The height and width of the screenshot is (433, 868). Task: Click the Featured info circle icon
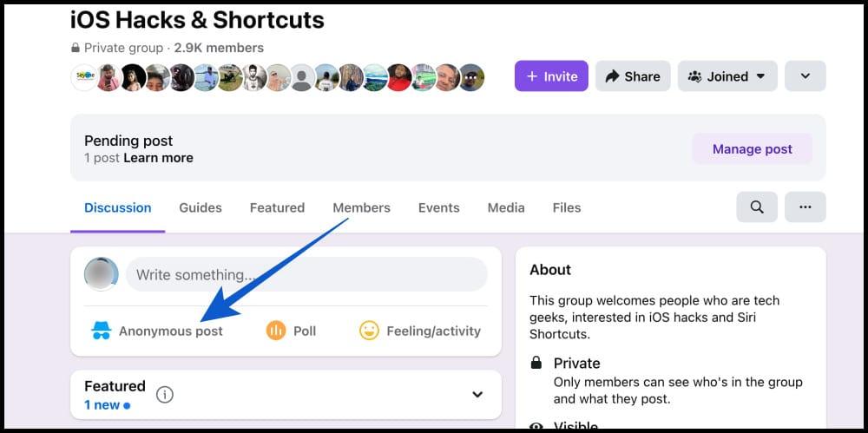click(165, 395)
